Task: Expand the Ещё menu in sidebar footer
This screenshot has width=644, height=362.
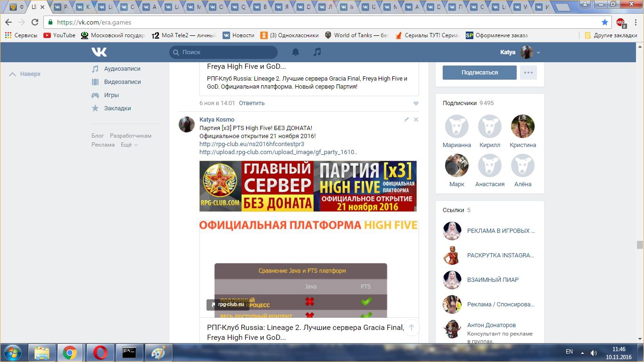Action: pos(129,145)
